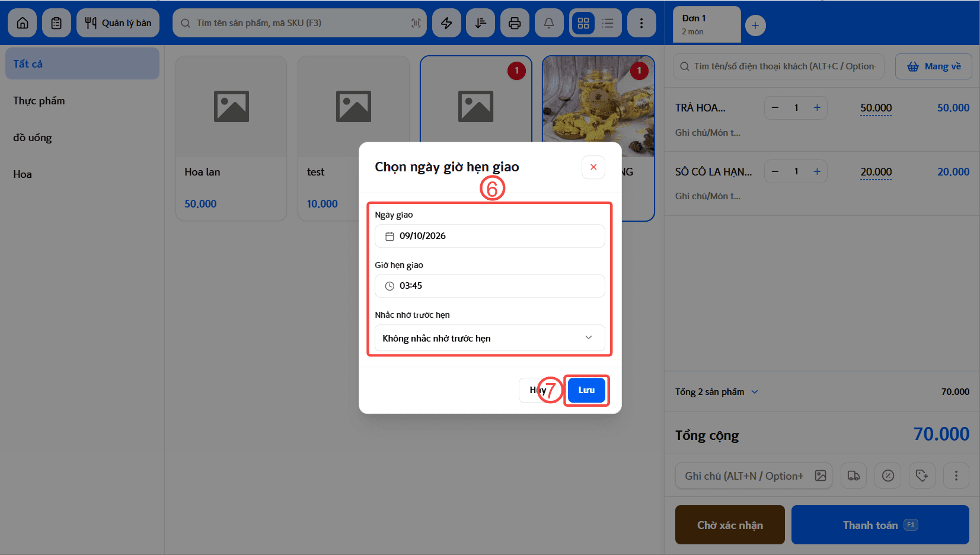Decrease TRÀ HOA quantity with minus

coord(775,108)
